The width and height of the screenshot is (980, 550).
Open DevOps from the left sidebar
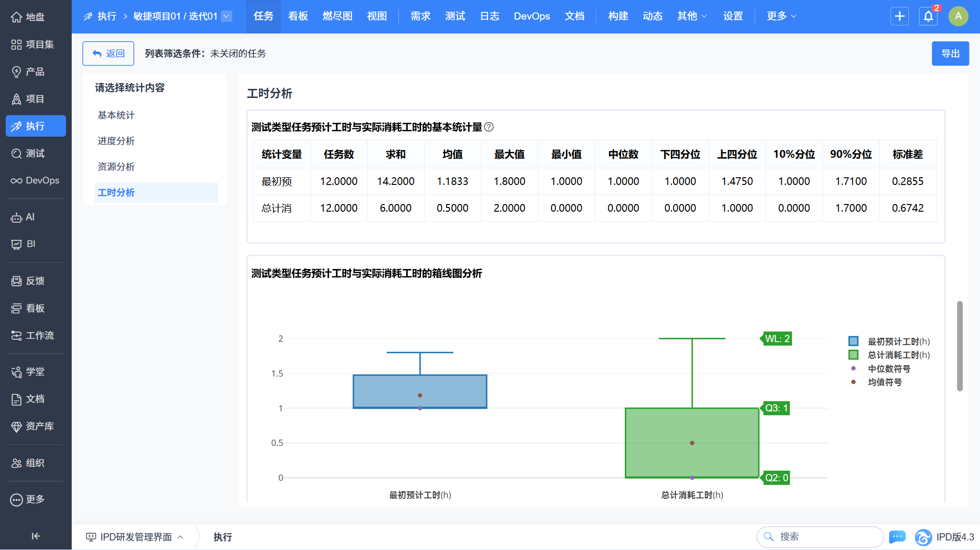coord(42,181)
